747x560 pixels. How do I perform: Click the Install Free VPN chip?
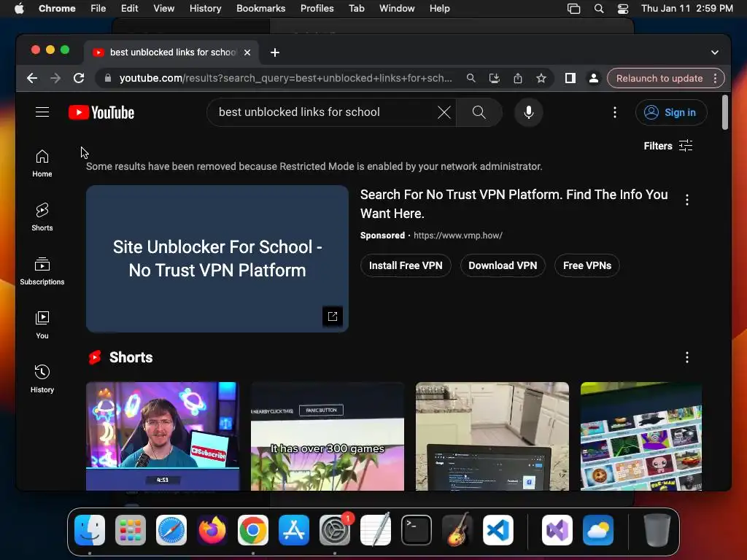coord(406,265)
